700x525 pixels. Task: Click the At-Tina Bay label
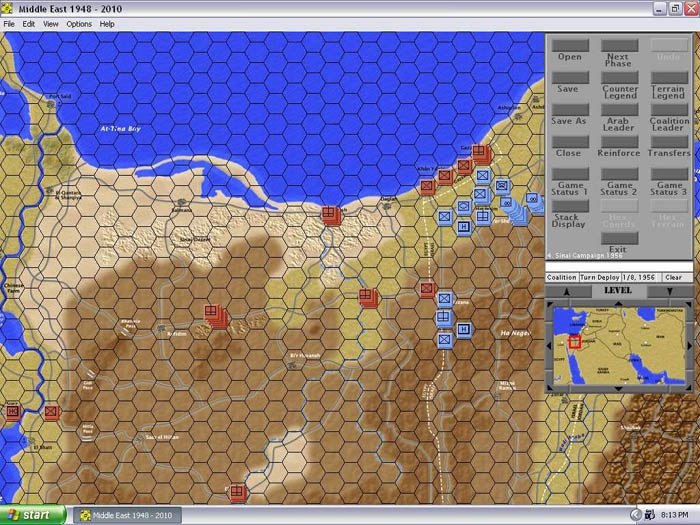121,129
